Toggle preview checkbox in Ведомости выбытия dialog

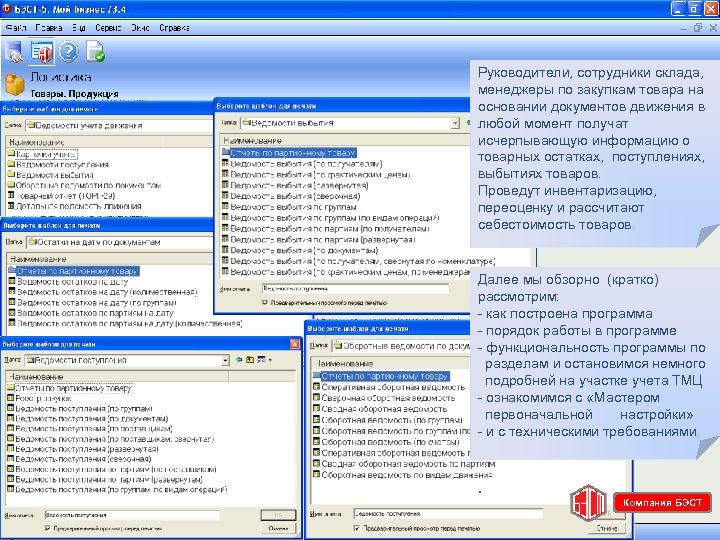pyautogui.click(x=265, y=303)
